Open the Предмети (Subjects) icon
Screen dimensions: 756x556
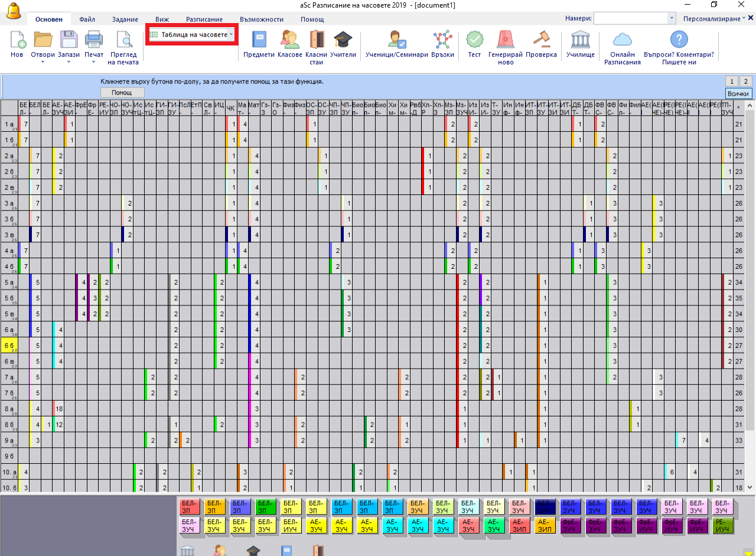(x=259, y=40)
